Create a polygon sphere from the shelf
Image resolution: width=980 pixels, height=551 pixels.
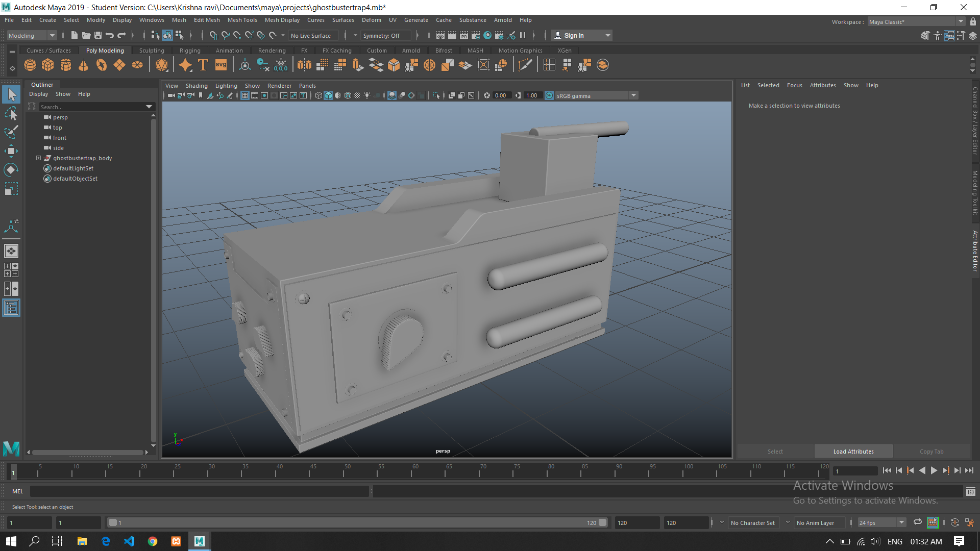[x=30, y=65]
